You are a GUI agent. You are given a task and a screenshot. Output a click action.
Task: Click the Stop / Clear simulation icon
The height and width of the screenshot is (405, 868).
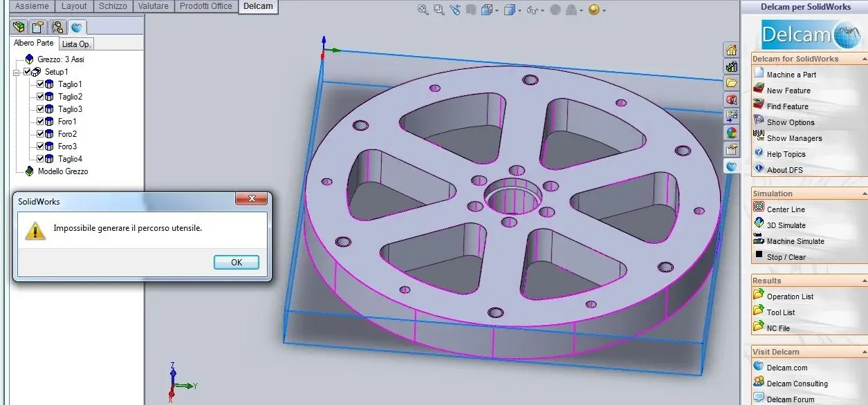click(759, 256)
